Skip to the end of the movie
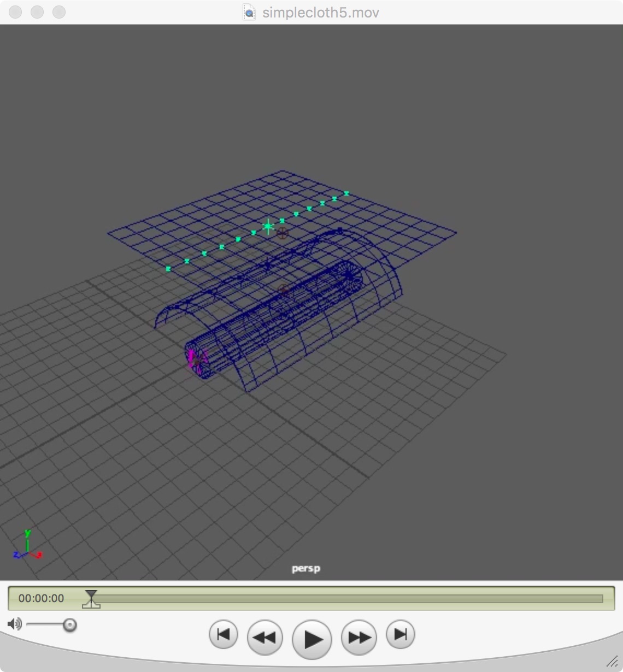The image size is (623, 672). point(401,635)
